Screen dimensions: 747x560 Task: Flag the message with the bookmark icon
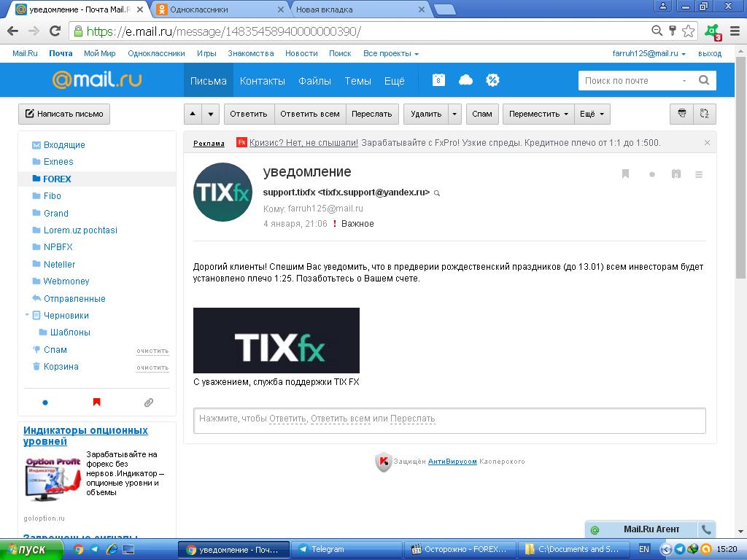(x=625, y=174)
